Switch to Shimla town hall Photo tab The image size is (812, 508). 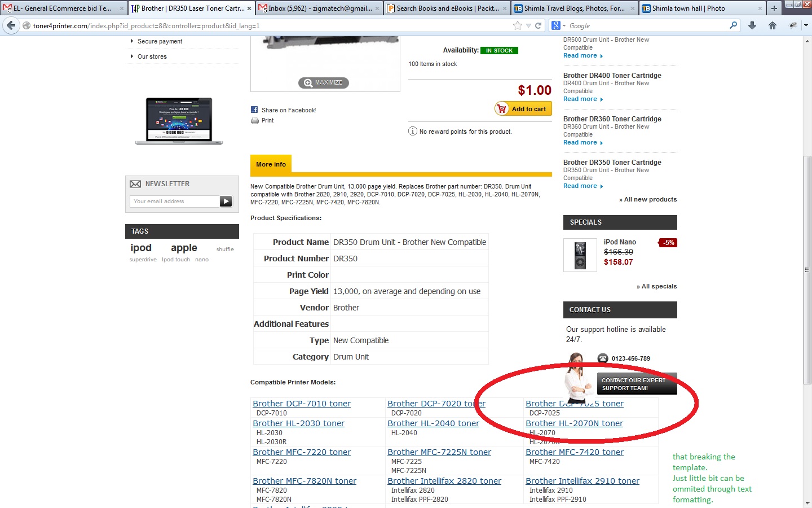click(701, 8)
